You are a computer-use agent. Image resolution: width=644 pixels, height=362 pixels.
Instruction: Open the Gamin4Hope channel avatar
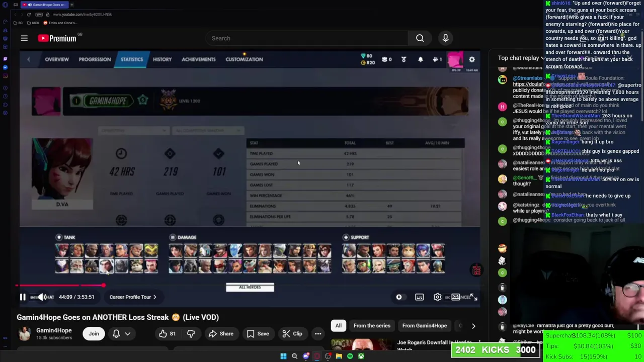[x=24, y=334]
